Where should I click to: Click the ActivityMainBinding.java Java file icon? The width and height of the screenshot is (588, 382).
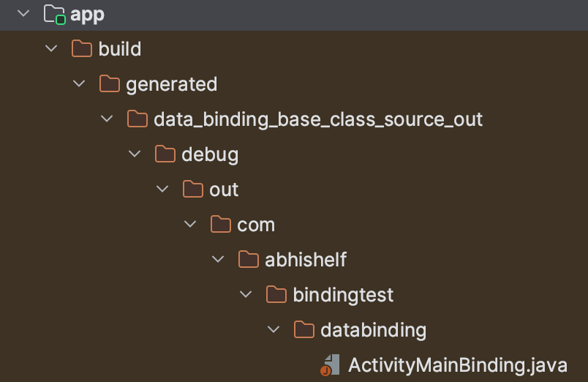point(331,365)
